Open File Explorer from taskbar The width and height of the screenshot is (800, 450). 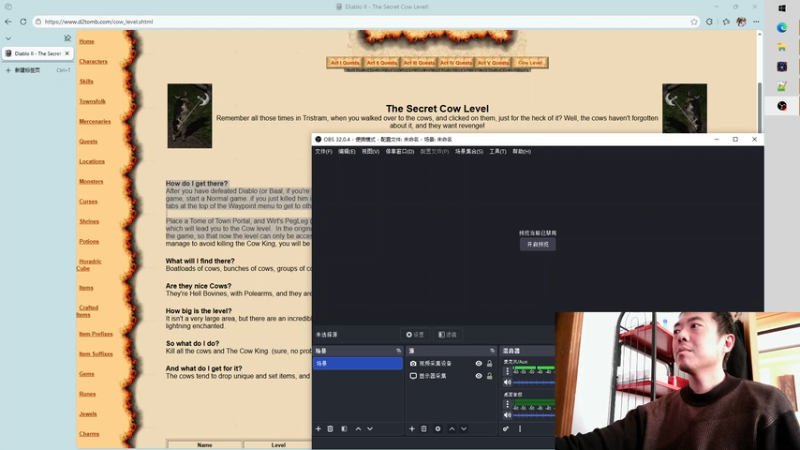tap(782, 47)
